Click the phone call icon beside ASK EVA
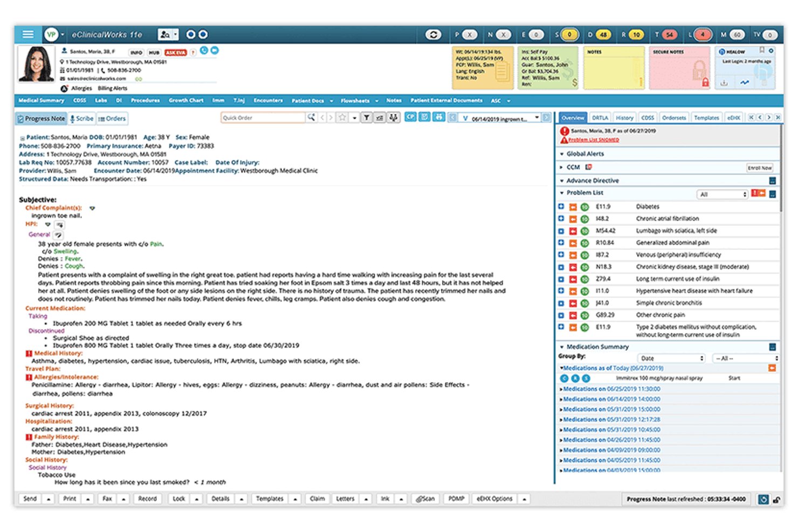The height and width of the screenshot is (532, 798). coord(204,51)
